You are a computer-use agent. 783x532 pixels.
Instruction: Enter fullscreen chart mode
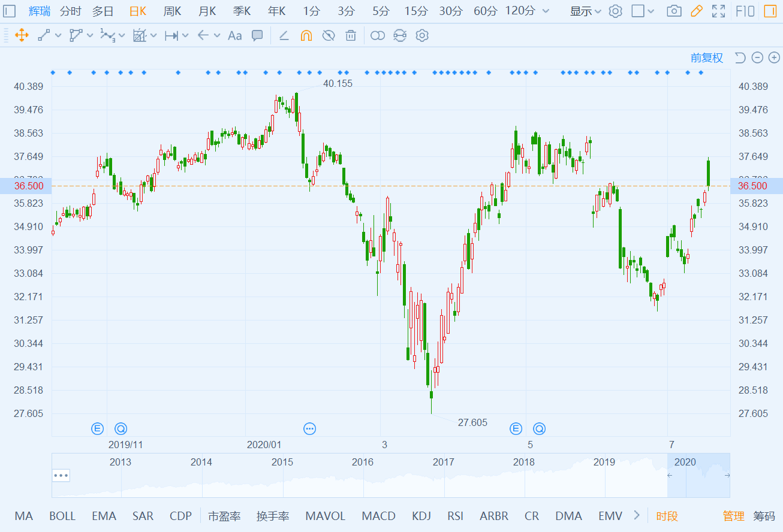point(718,11)
